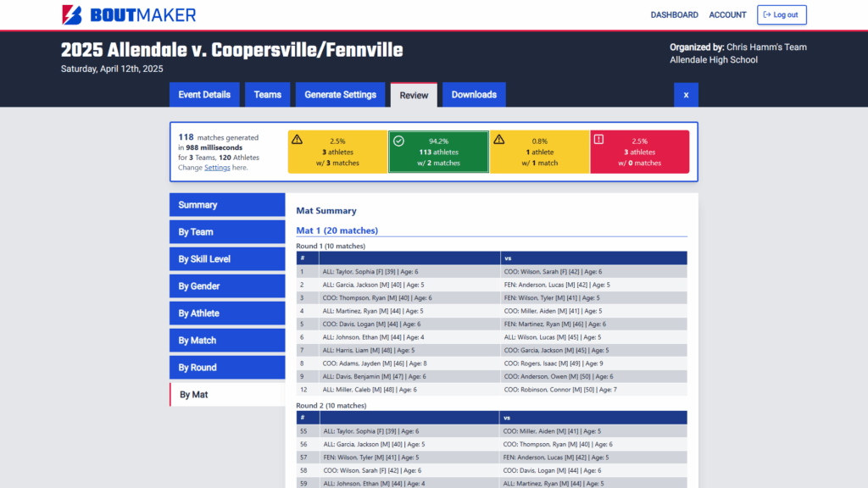Open the DASHBOARD navigation link
Screen dimensions: 868x488
(x=674, y=15)
